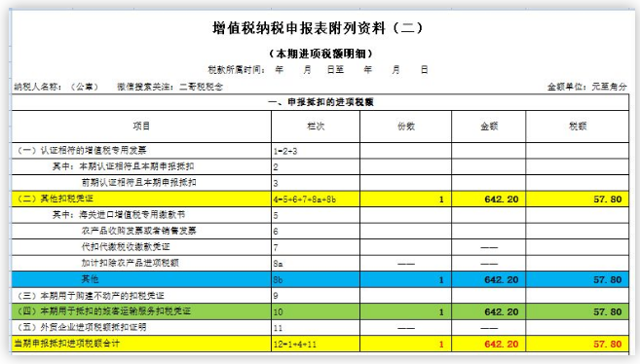Click the title 增值税纳税申报表附列资料（二）
Image resolution: width=640 pixels, height=364 pixels.
(x=318, y=28)
